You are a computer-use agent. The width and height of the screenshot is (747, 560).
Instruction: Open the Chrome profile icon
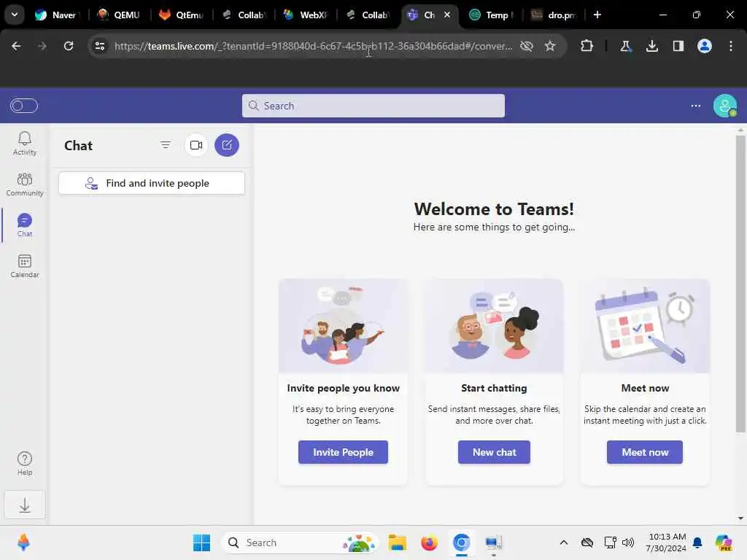704,46
